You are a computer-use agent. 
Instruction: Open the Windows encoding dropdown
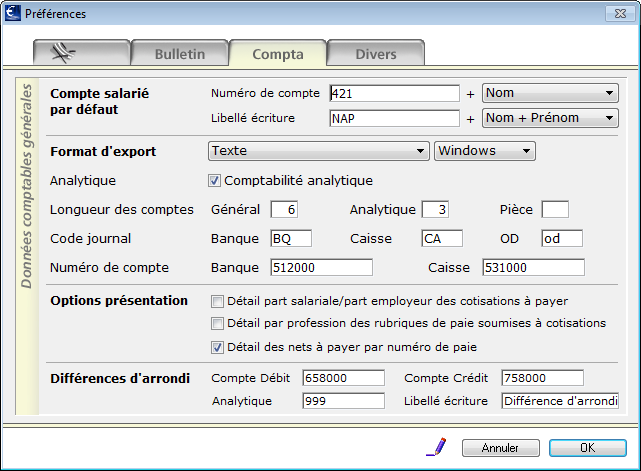pyautogui.click(x=485, y=151)
